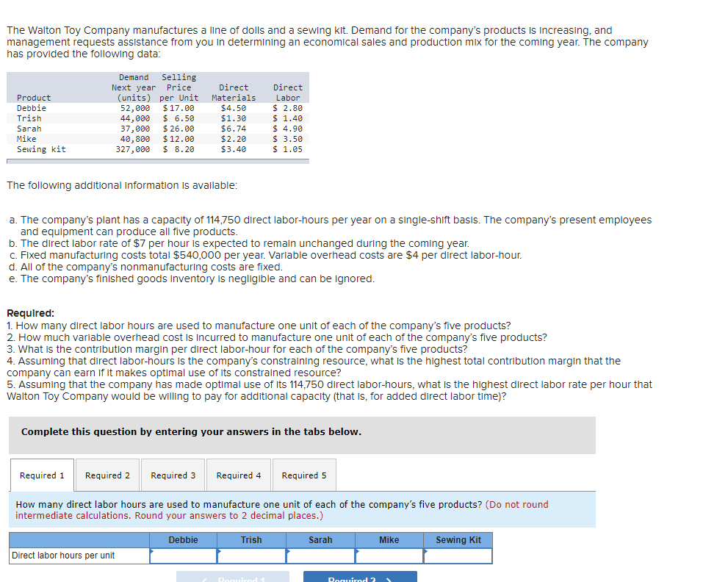The width and height of the screenshot is (728, 582).
Task: Click the 'Product' header in data table
Action: coord(34,98)
